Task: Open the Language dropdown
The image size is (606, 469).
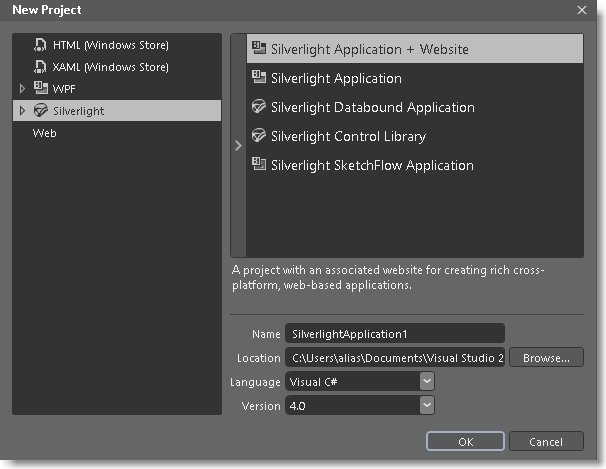Action: coord(427,382)
